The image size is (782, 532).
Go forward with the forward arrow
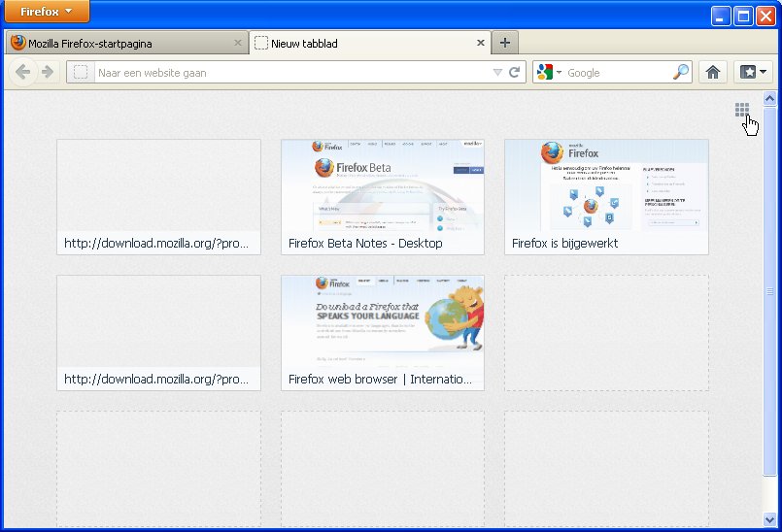pyautogui.click(x=47, y=72)
